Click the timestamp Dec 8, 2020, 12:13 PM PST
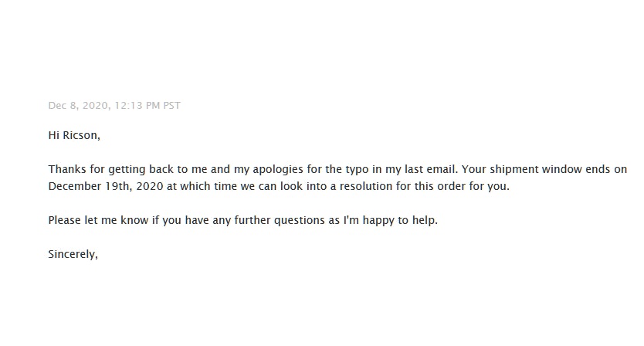Screen dimensions: 644x346 point(114,106)
